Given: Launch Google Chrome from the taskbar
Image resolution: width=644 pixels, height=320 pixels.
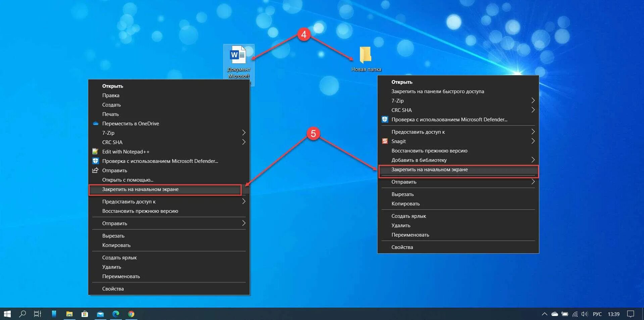Looking at the screenshot, I should (131, 314).
